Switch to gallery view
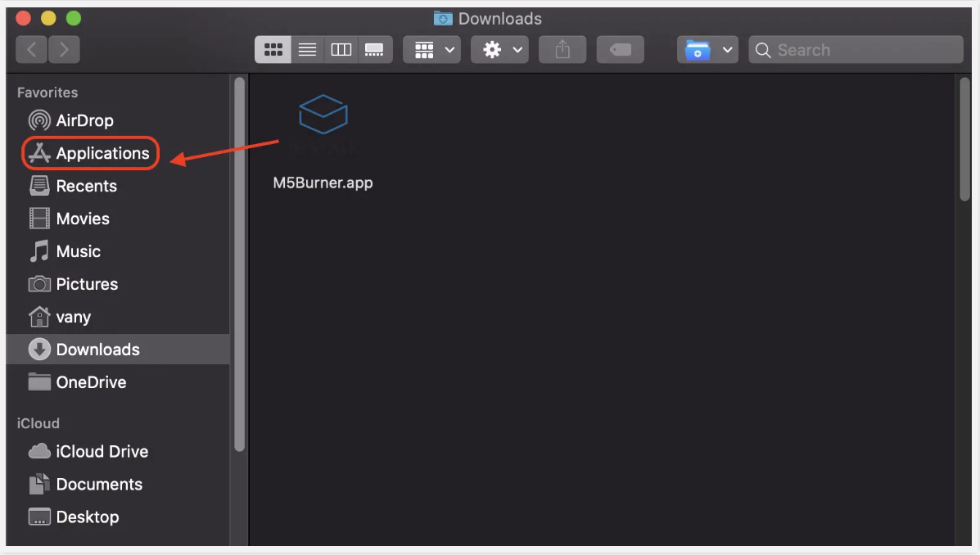 [x=374, y=49]
